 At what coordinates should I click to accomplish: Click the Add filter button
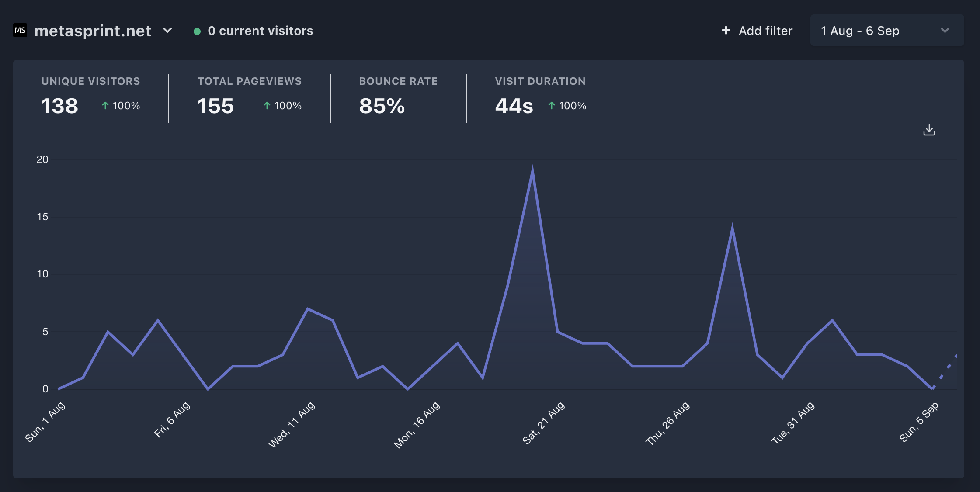click(x=765, y=30)
